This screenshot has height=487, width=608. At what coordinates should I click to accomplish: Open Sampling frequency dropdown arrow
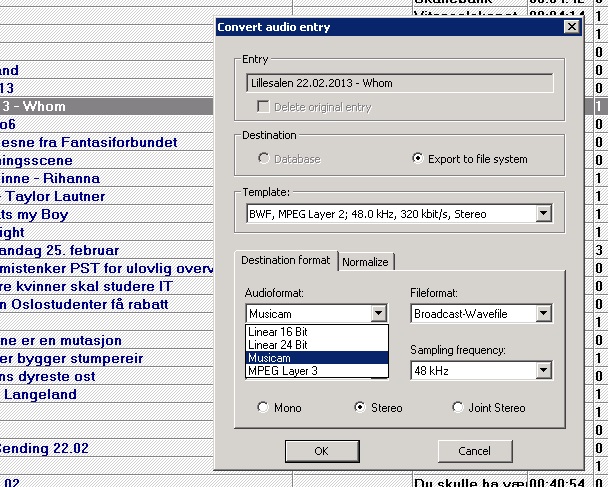pyautogui.click(x=544, y=371)
